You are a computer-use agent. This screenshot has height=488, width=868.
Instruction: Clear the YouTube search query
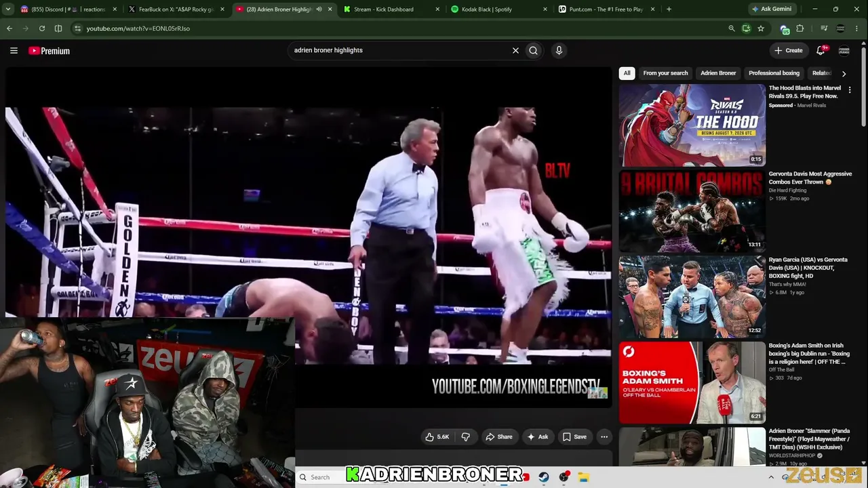click(515, 50)
